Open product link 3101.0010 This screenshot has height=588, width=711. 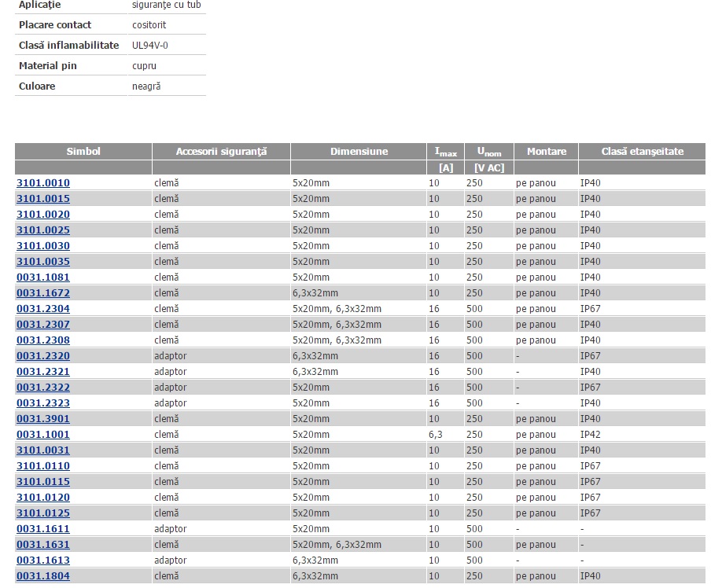point(43,183)
